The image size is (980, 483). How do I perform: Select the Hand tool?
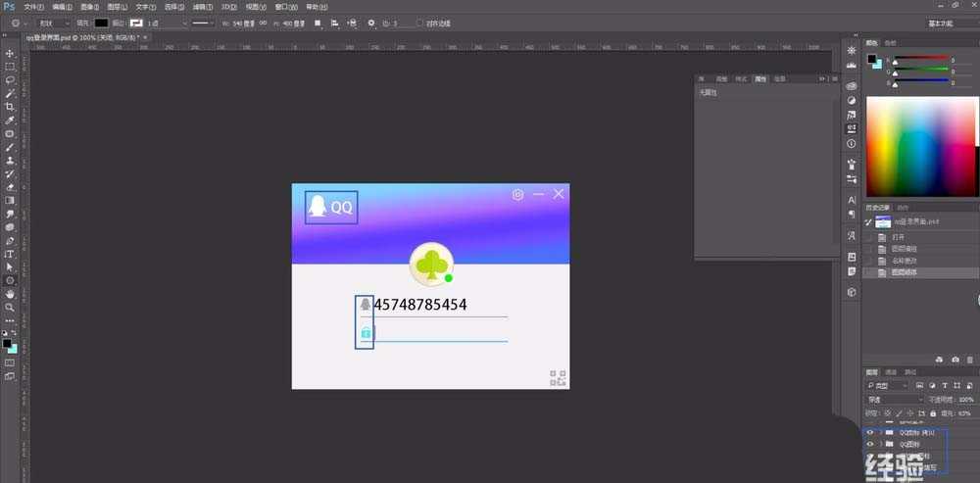pyautogui.click(x=10, y=293)
